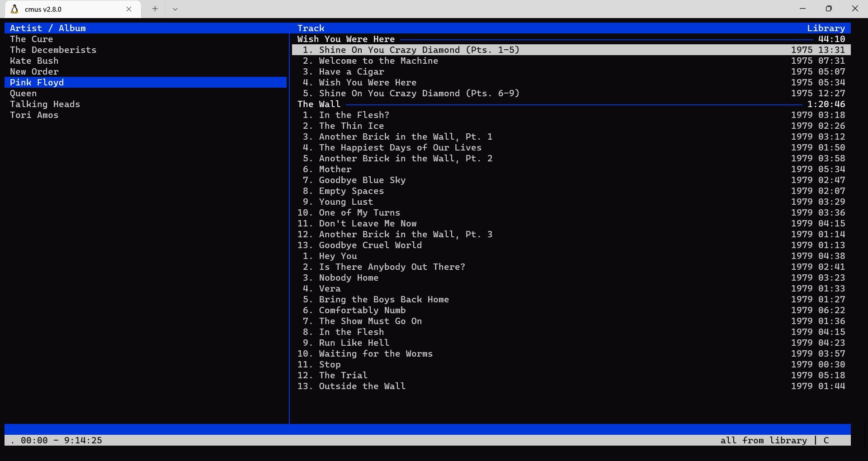Select "The Show Must Go On" track

tap(571, 321)
